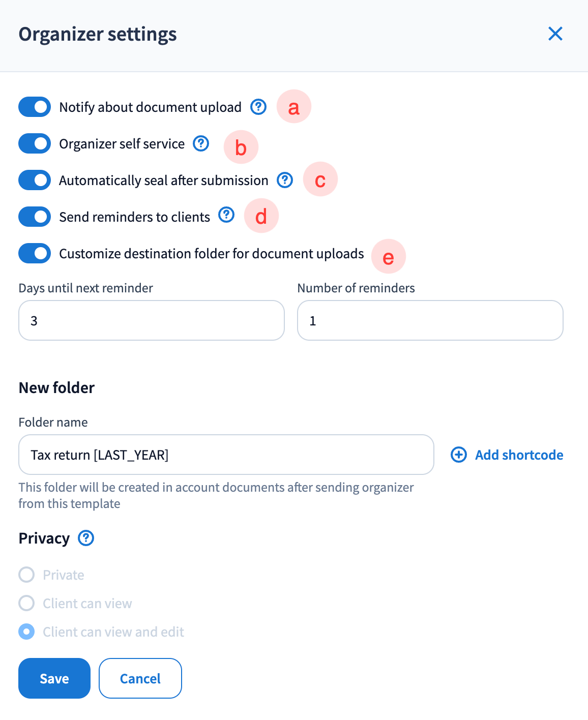The image size is (588, 720).
Task: Click the Number of reminders field
Action: 430,320
